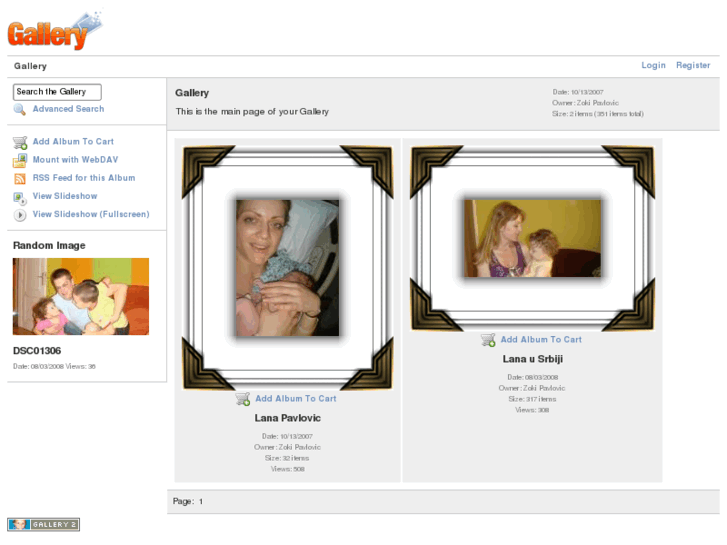
Task: Add Lana Pavlovic album to cart link
Action: pyautogui.click(x=296, y=398)
